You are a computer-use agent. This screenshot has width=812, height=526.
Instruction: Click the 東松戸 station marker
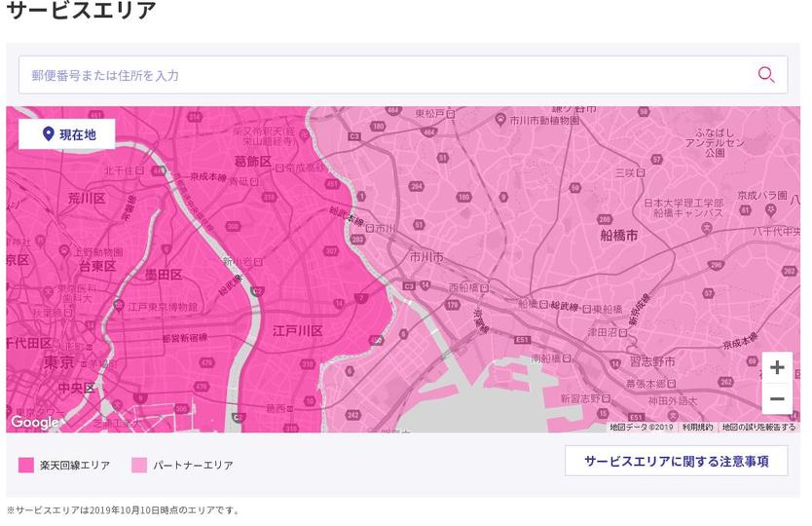[451, 113]
